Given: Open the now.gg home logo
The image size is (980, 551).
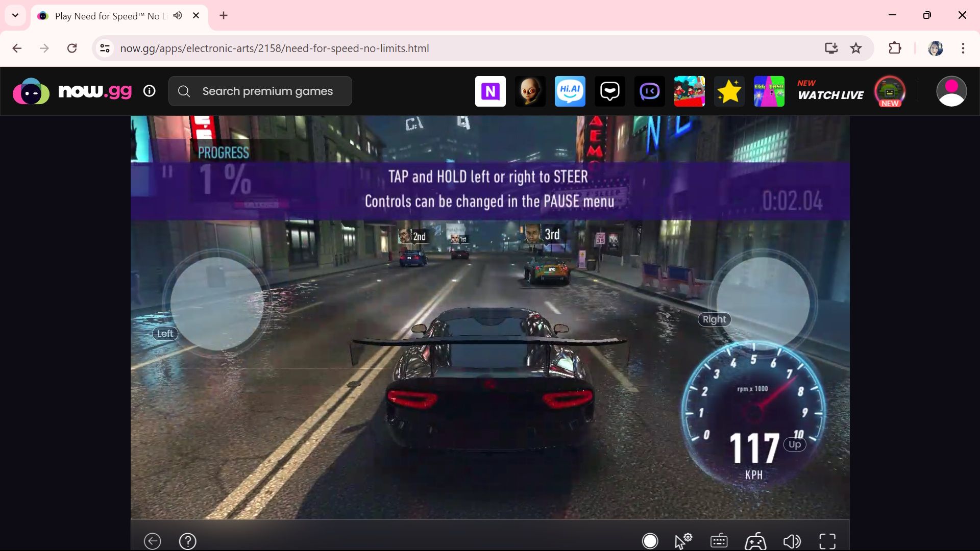Looking at the screenshot, I should tap(72, 91).
